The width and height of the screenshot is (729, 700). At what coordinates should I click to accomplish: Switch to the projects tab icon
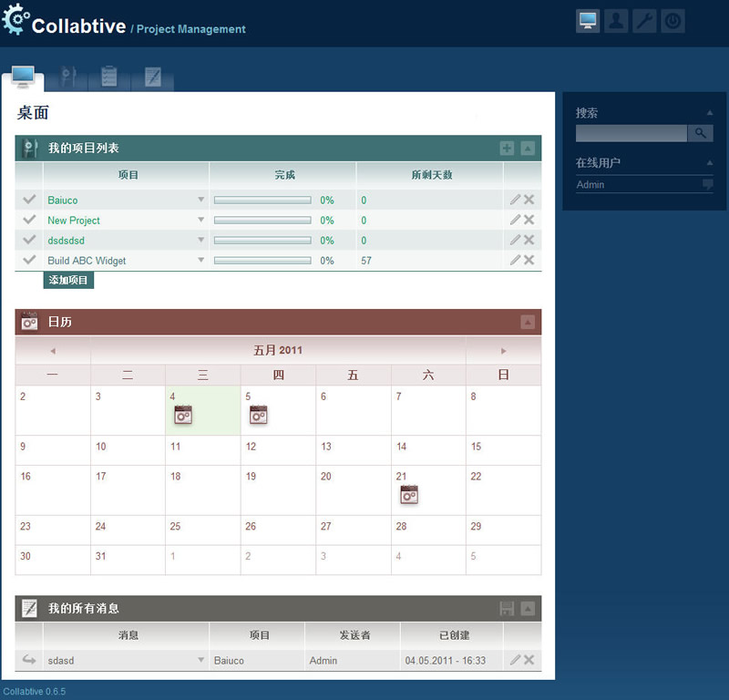click(x=67, y=77)
